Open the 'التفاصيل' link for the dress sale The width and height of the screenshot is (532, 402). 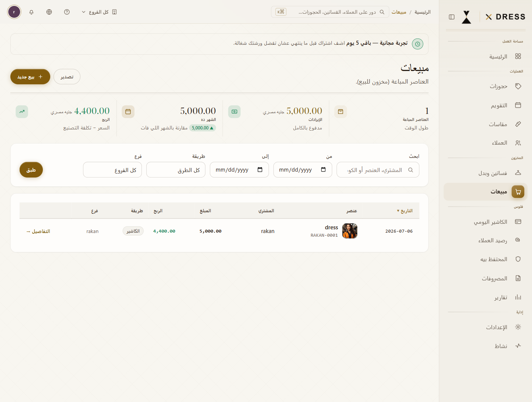tap(38, 231)
